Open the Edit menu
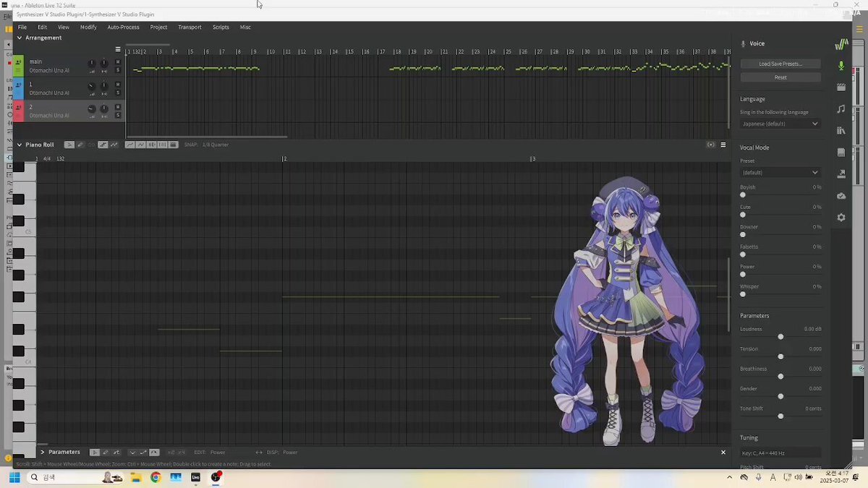Screen dimensions: 868x488 [42, 27]
